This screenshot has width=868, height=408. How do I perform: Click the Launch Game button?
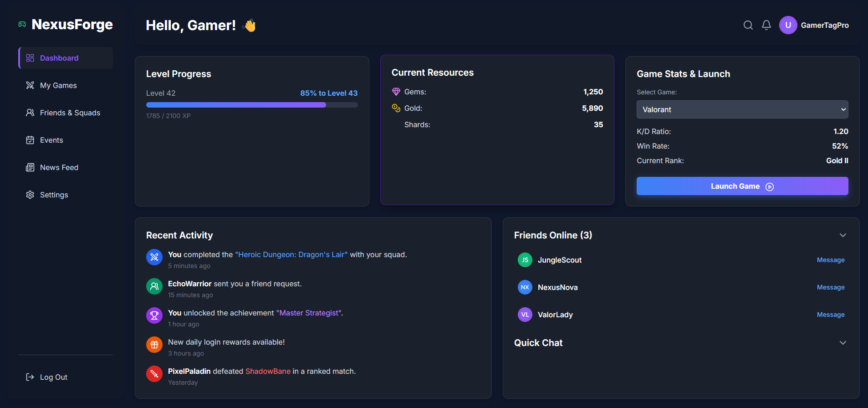click(742, 186)
